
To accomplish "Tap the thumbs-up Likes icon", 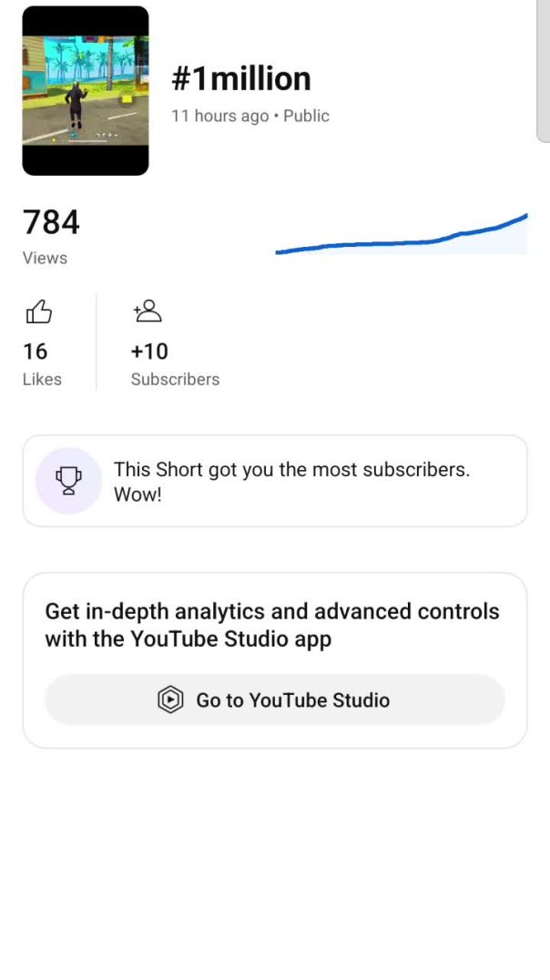I will 38,313.
